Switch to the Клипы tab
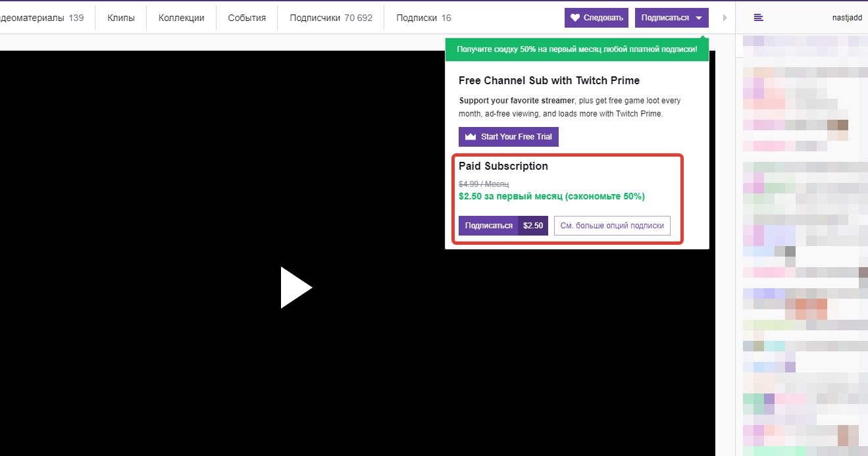Screen dimensions: 868x456 (x=121, y=18)
